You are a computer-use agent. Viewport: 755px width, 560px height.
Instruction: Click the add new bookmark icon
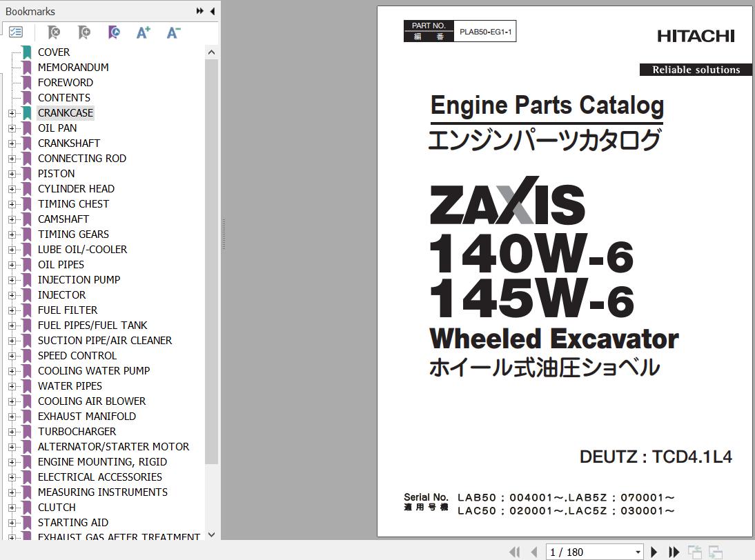[x=84, y=32]
